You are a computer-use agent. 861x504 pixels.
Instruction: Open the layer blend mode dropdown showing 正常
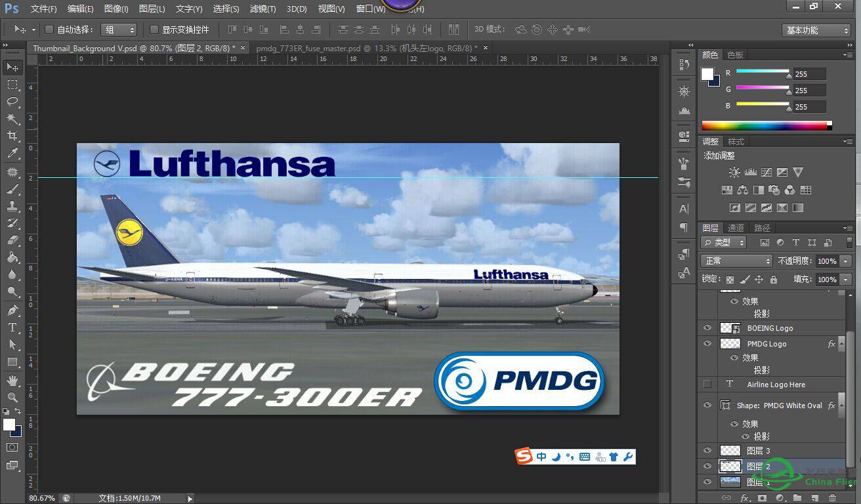[x=735, y=261]
